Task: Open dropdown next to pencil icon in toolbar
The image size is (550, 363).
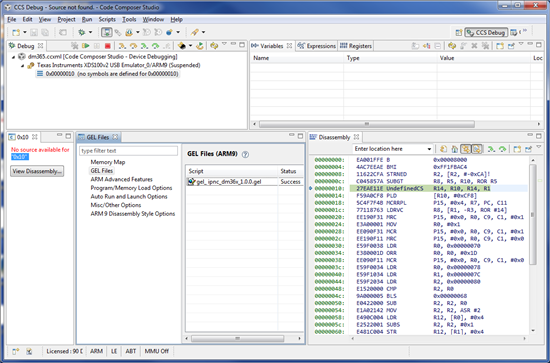Action: pyautogui.click(x=203, y=32)
